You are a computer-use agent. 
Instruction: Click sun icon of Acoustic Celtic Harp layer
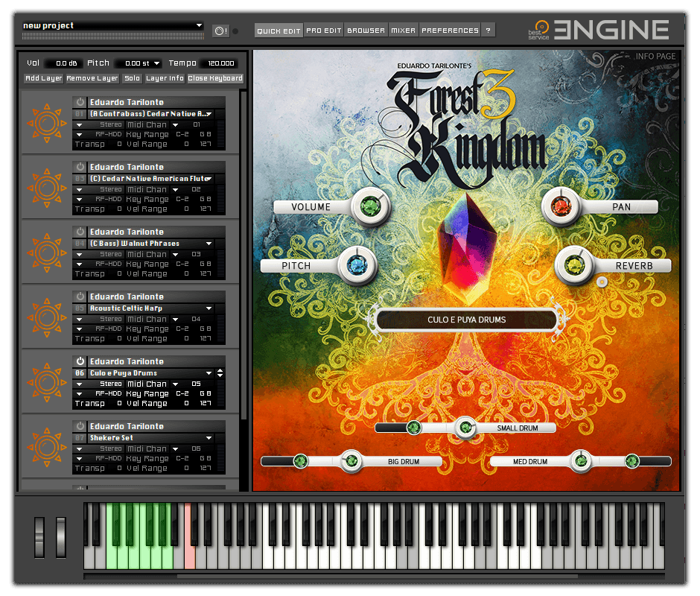(47, 317)
